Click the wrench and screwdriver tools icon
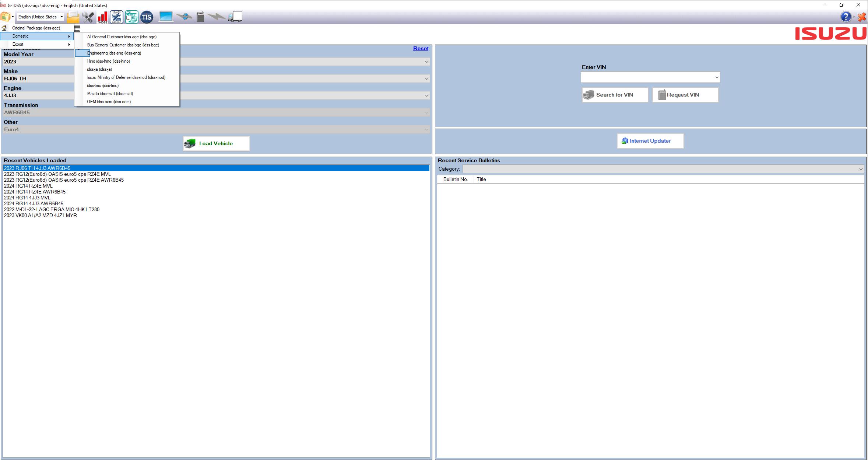The image size is (868, 460). (88, 17)
